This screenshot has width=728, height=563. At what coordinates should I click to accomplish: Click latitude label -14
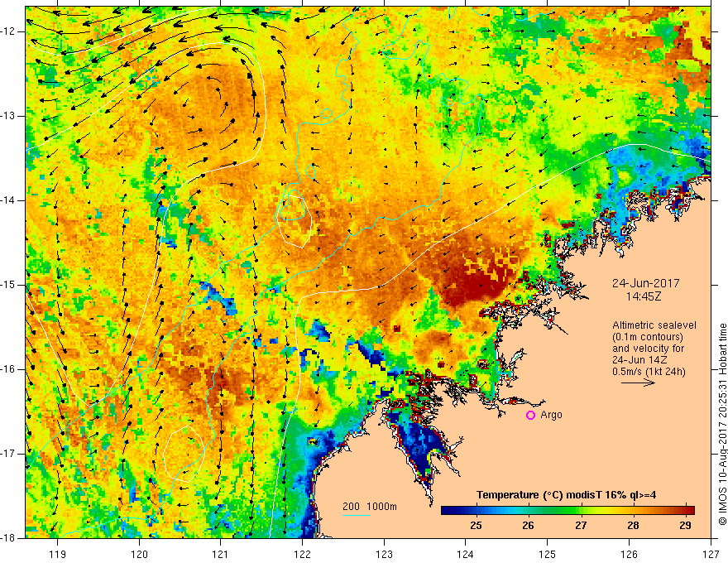click(8, 200)
